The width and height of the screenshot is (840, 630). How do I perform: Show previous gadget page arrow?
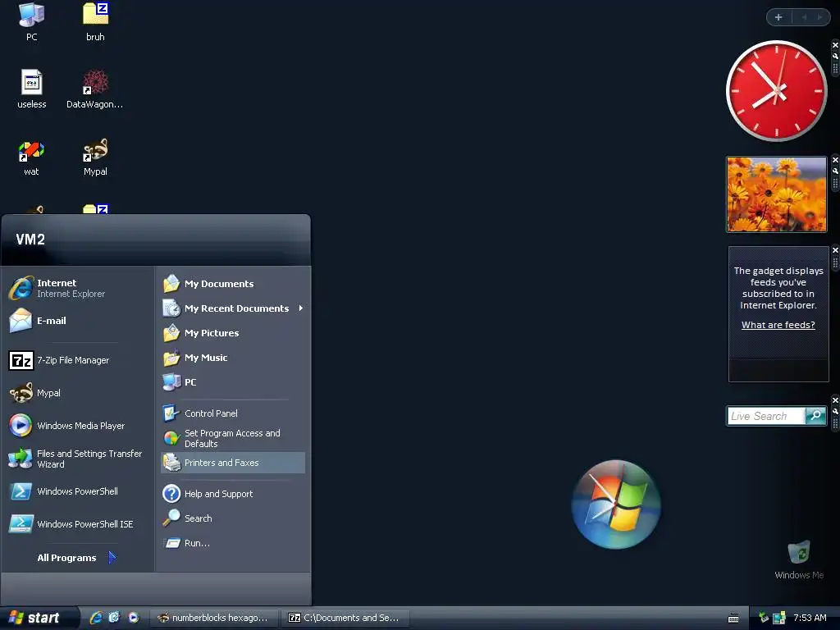[x=804, y=17]
